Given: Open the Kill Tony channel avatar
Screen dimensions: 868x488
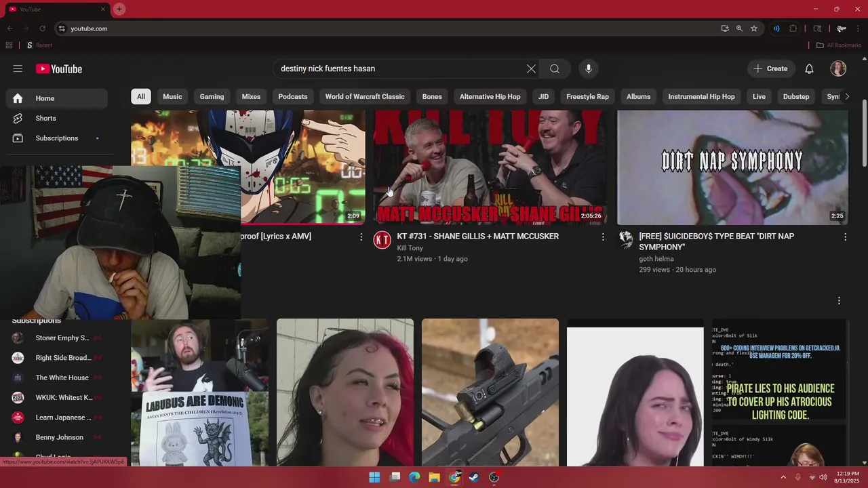Looking at the screenshot, I should tap(382, 239).
